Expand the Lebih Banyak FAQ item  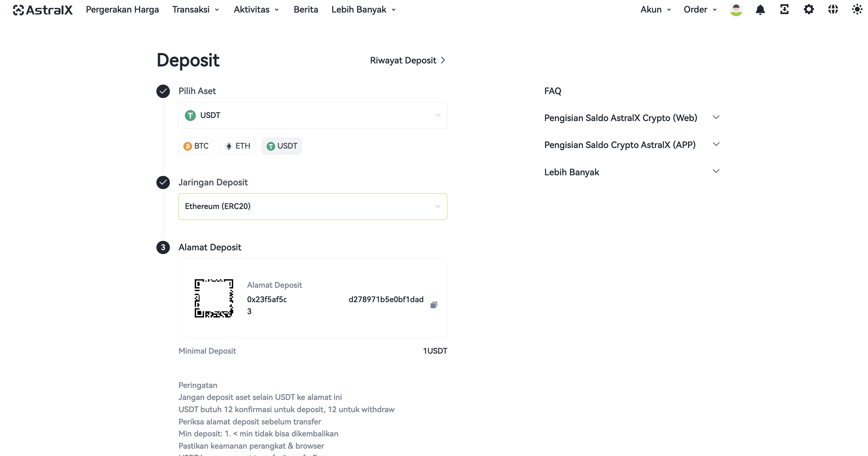click(632, 172)
